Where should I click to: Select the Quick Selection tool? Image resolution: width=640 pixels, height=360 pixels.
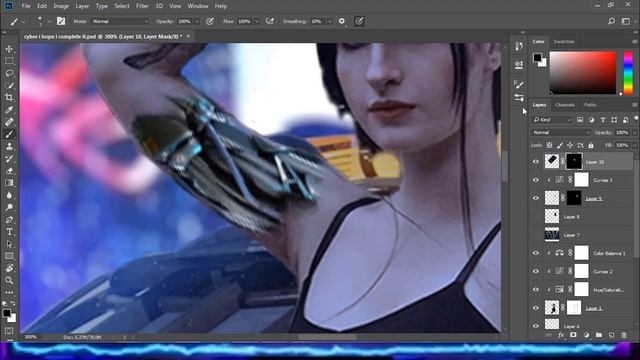(x=9, y=86)
